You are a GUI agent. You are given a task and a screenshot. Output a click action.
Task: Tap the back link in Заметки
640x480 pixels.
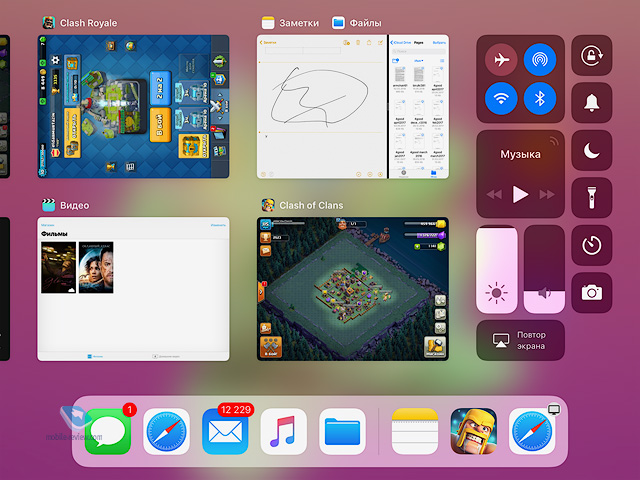(268, 42)
